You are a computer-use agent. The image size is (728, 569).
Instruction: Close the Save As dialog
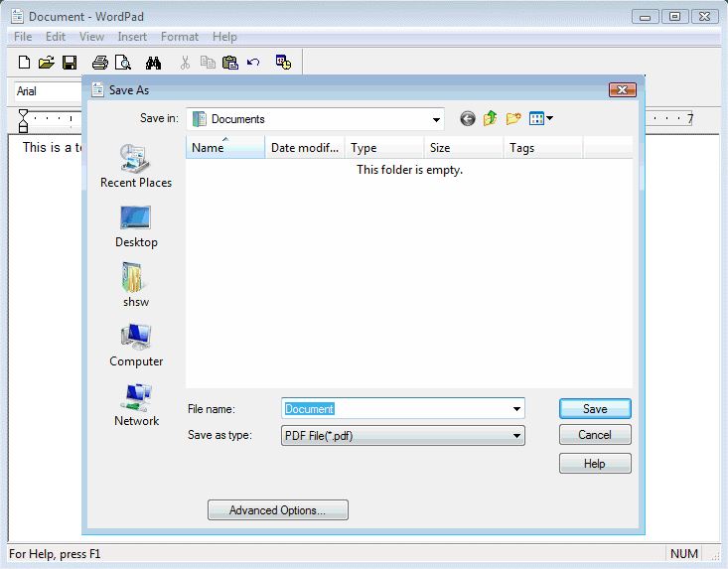[x=622, y=90]
